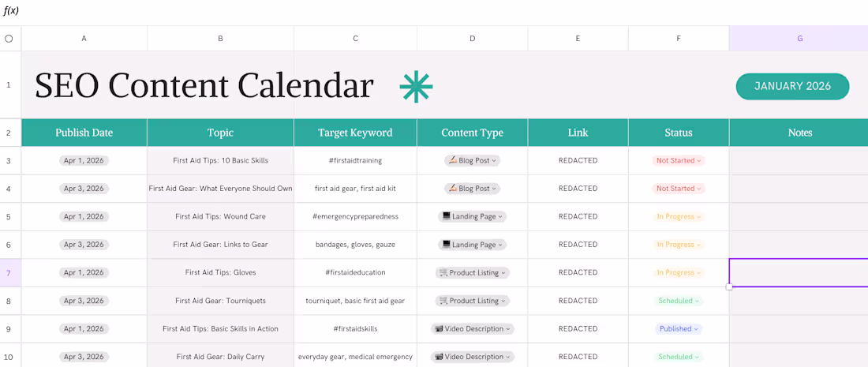This screenshot has height=367, width=868.
Task: Click the fill handle below cell G7
Action: pyautogui.click(x=729, y=287)
